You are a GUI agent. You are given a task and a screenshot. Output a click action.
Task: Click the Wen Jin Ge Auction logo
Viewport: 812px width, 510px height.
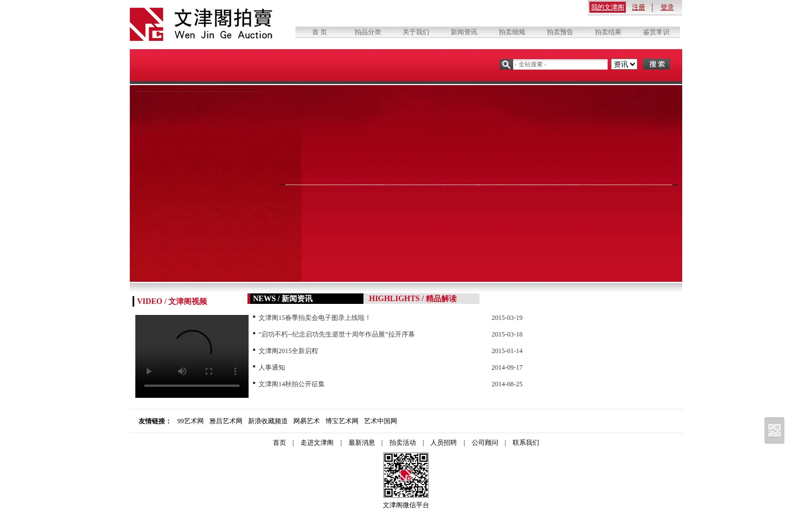[201, 24]
